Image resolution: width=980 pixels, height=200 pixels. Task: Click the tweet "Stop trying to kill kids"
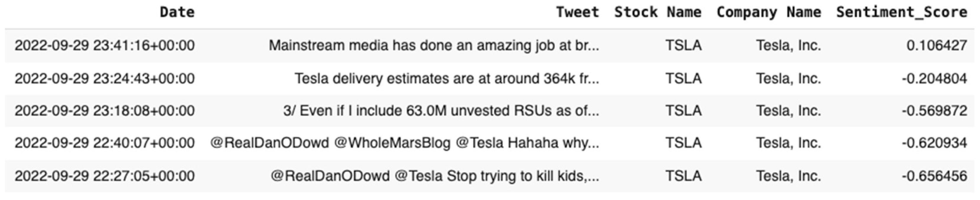click(435, 176)
